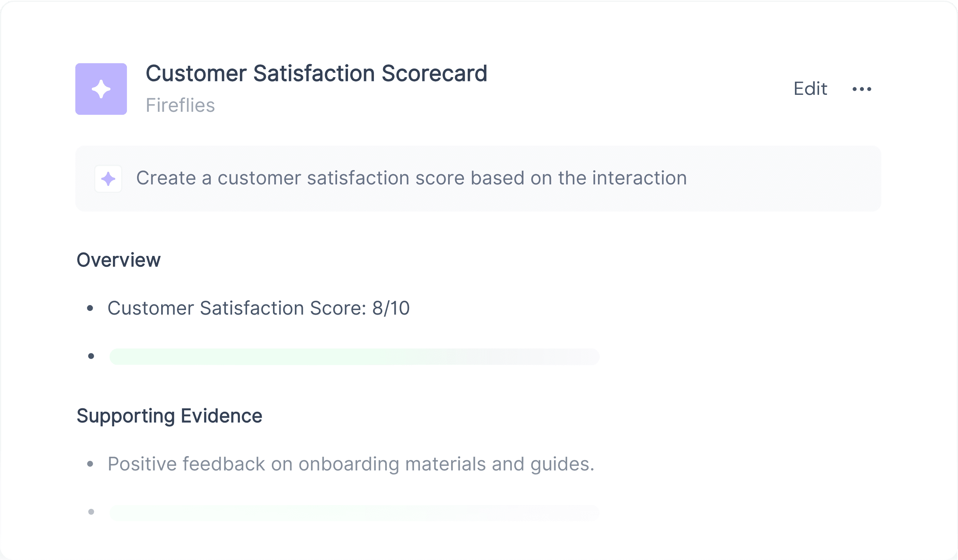
Task: Click the last faded bullet at the bottom
Action: click(x=91, y=512)
